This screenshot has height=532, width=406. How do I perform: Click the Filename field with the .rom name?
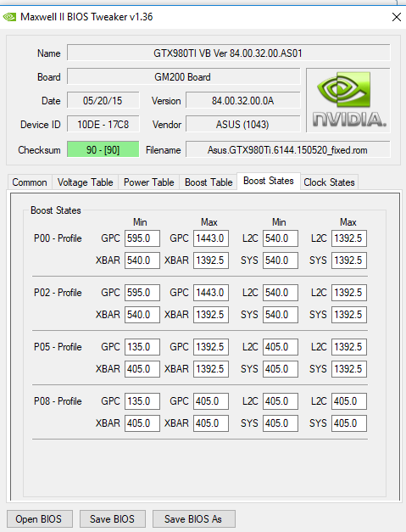tap(287, 149)
